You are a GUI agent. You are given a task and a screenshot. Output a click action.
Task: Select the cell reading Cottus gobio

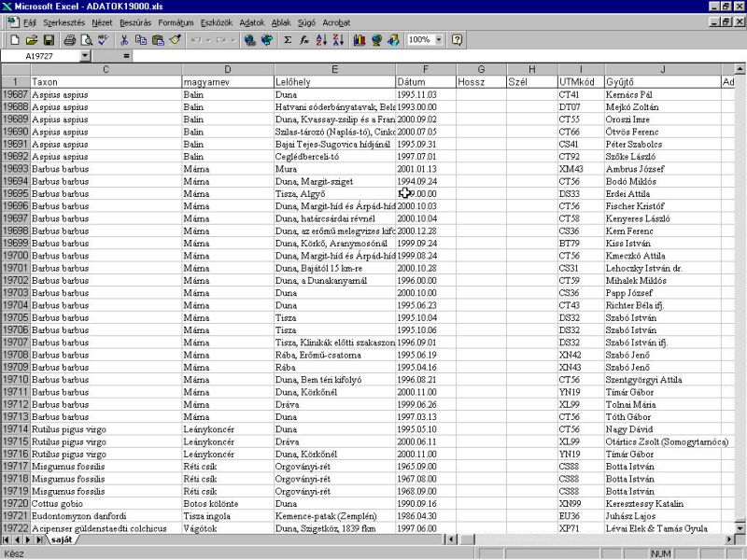point(106,504)
